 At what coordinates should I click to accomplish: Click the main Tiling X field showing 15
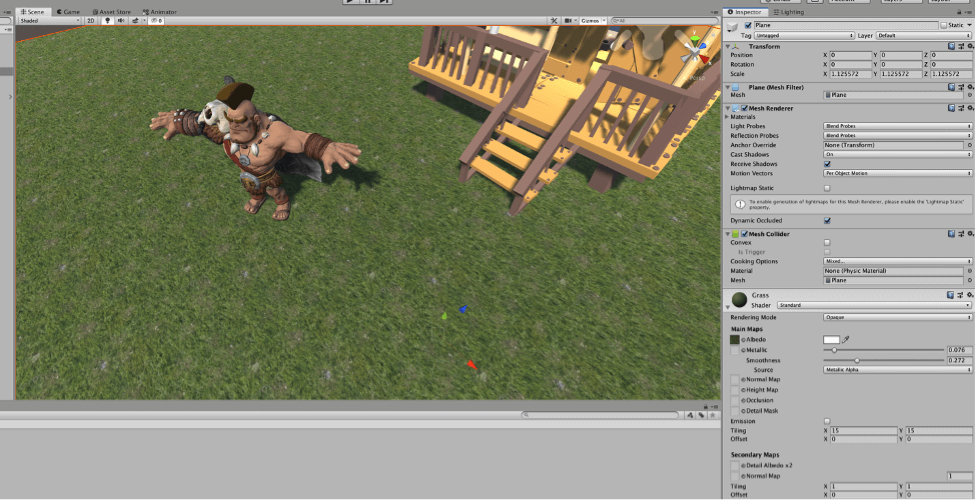pyautogui.click(x=863, y=430)
